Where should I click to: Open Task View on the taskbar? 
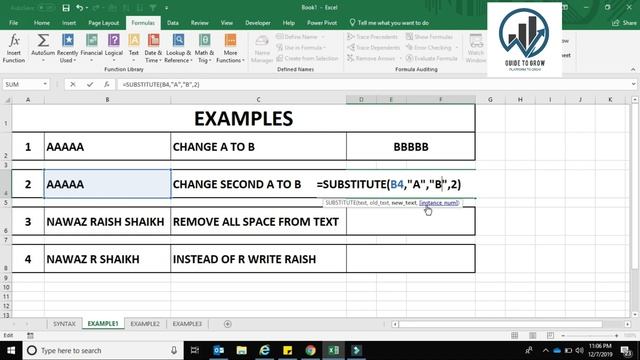click(x=195, y=350)
